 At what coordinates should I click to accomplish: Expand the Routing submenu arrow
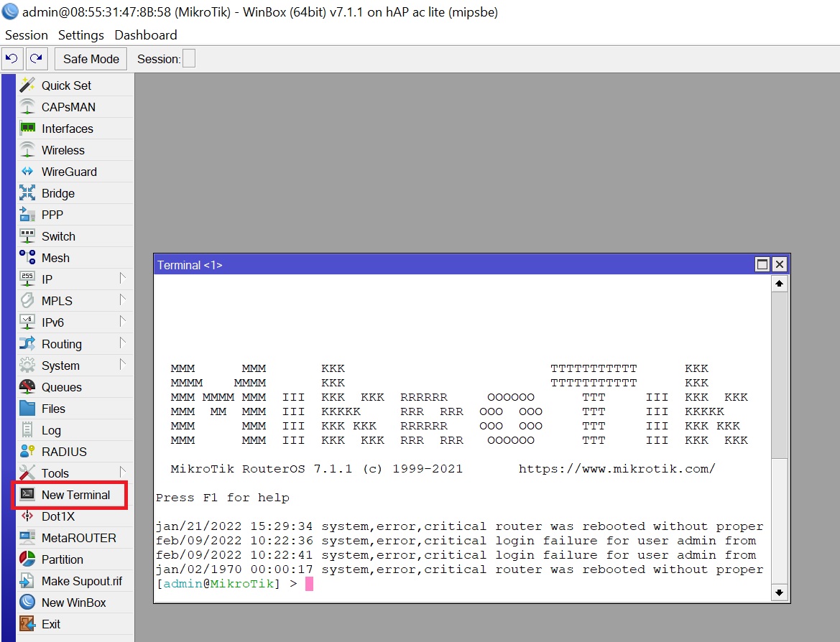pos(122,343)
